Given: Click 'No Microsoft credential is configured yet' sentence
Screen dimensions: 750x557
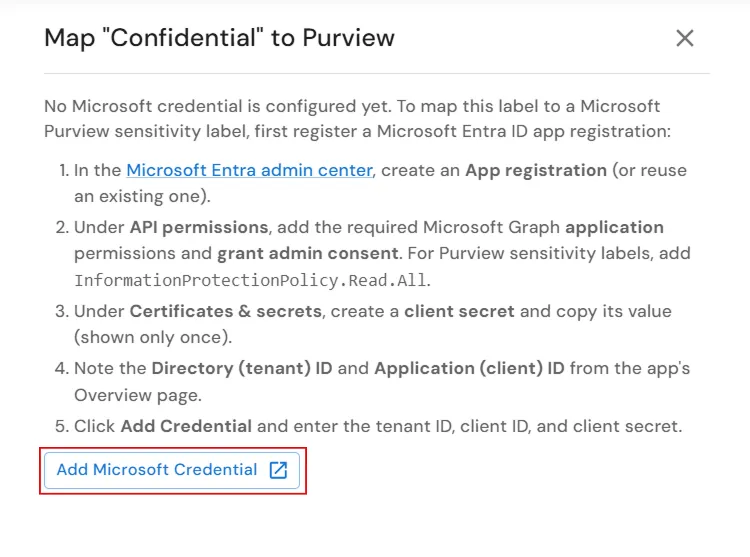Looking at the screenshot, I should click(218, 106).
